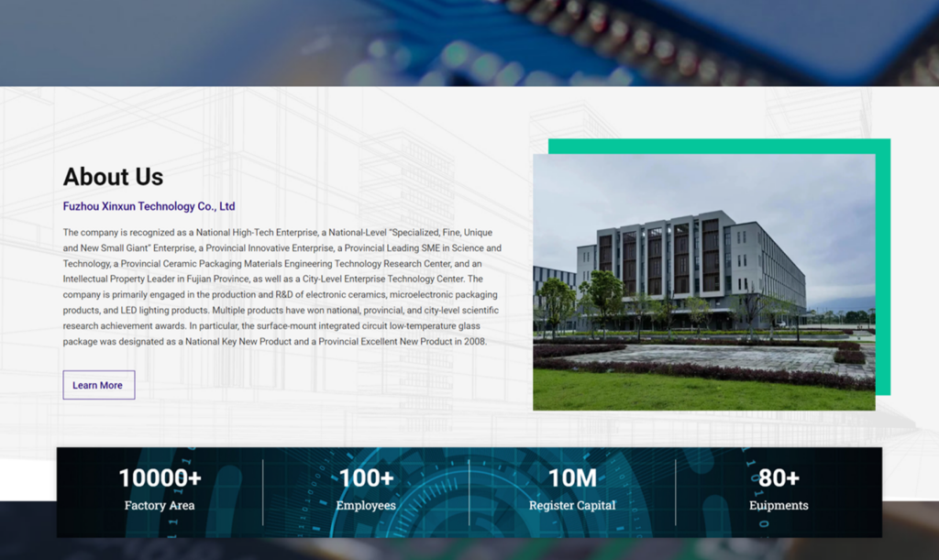Click the circuit board banner image at top
The image size is (939, 560).
coord(469,42)
